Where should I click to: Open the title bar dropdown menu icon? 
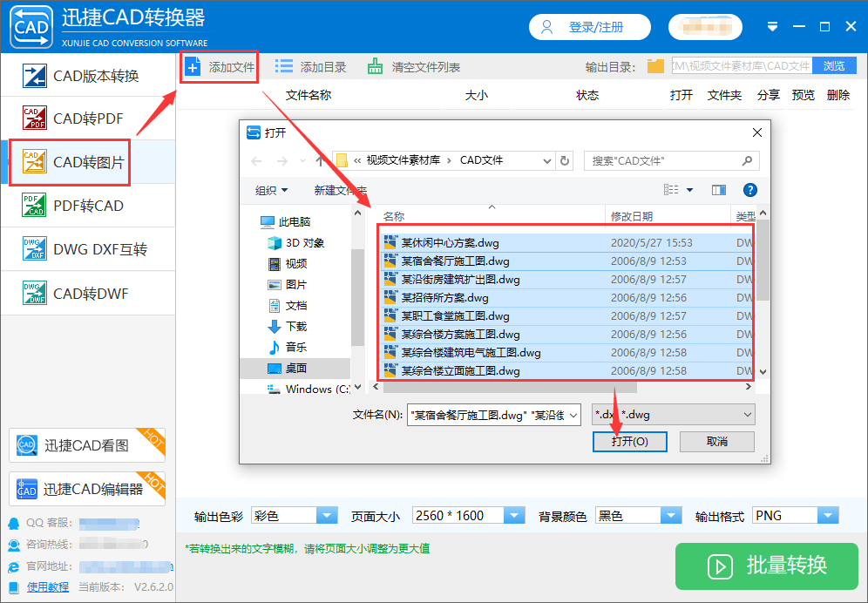[773, 27]
